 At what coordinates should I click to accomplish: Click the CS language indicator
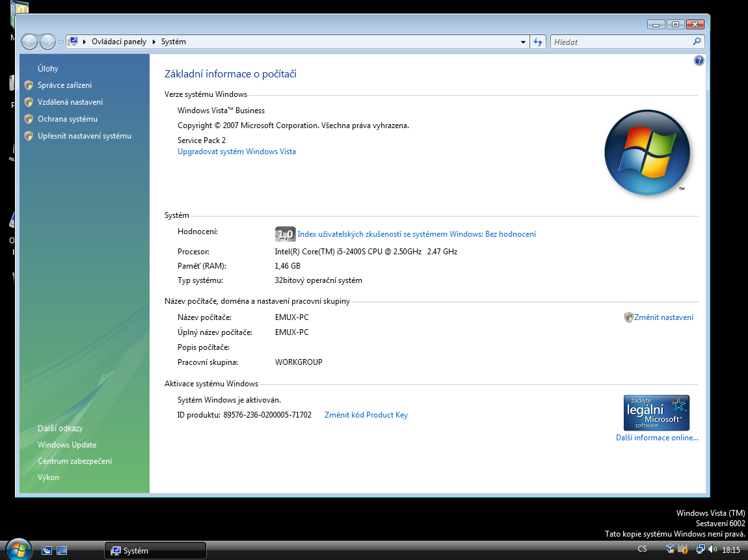(642, 548)
